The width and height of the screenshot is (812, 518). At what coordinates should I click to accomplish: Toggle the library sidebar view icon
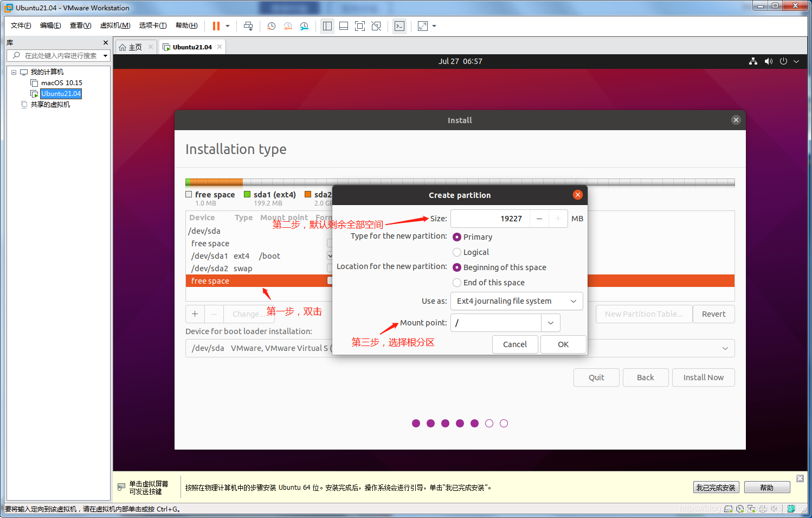[327, 26]
